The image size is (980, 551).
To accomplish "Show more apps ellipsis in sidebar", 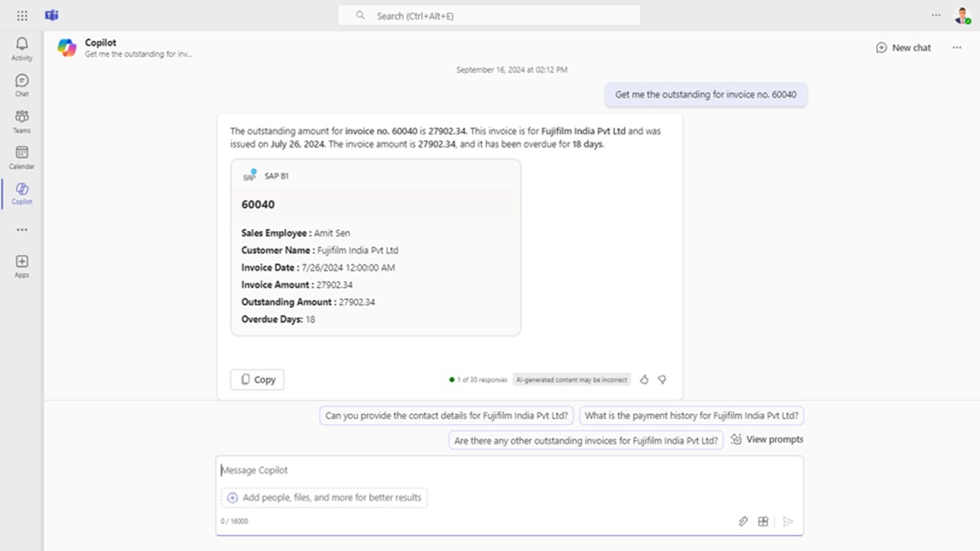I will [22, 230].
